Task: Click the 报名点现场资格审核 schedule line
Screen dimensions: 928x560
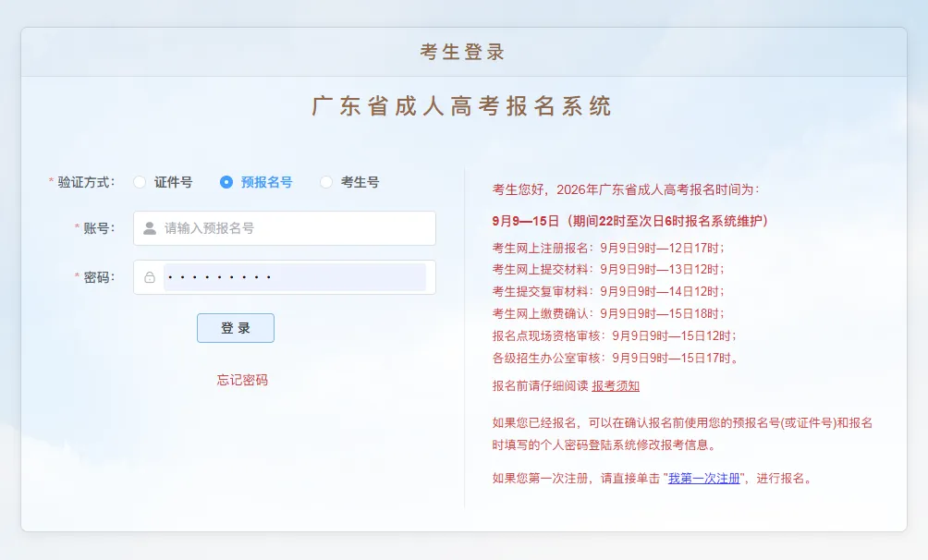Action: (615, 336)
